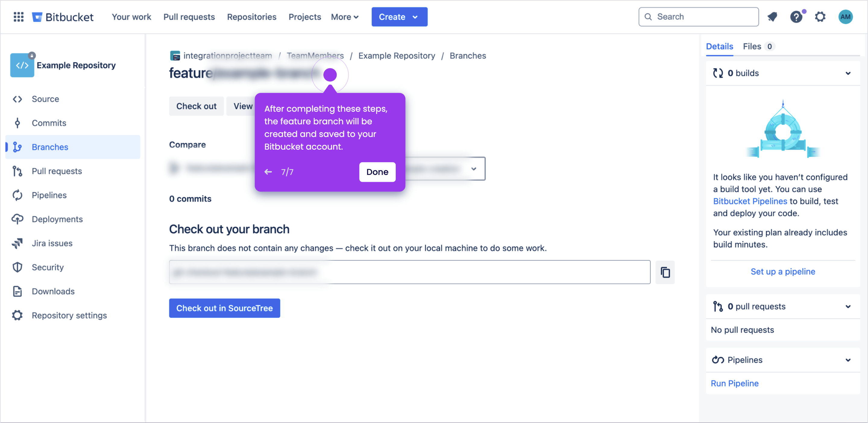Viewport: 868px width, 423px height.
Task: Click the TeamMembers breadcrumb link
Action: tap(315, 55)
